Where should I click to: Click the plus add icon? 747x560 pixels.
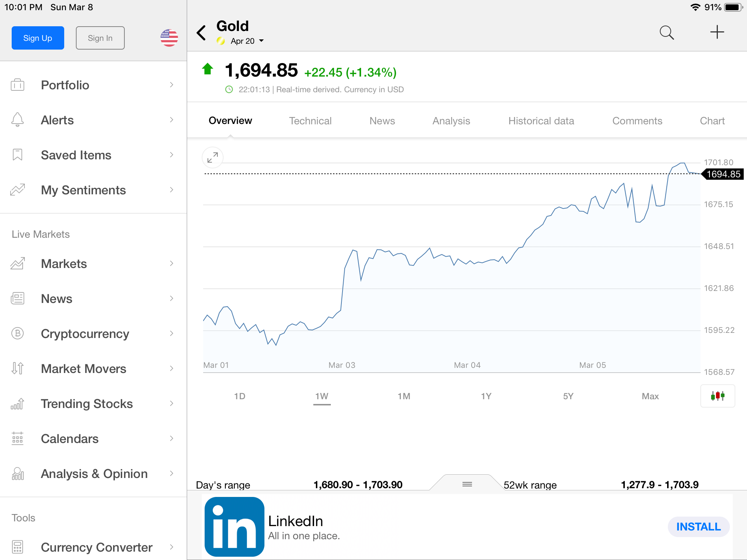coord(717,32)
